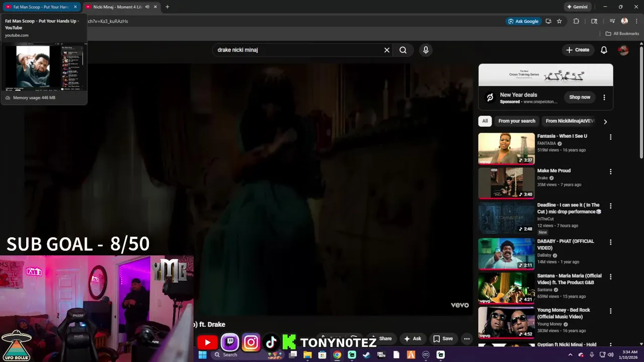Open the volume icon in system tray

(610, 354)
